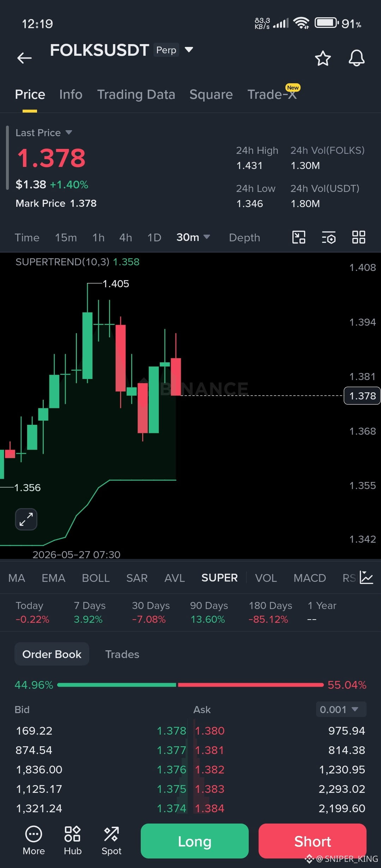The height and width of the screenshot is (868, 381).
Task: Toggle the SAR indicator
Action: pyautogui.click(x=137, y=578)
